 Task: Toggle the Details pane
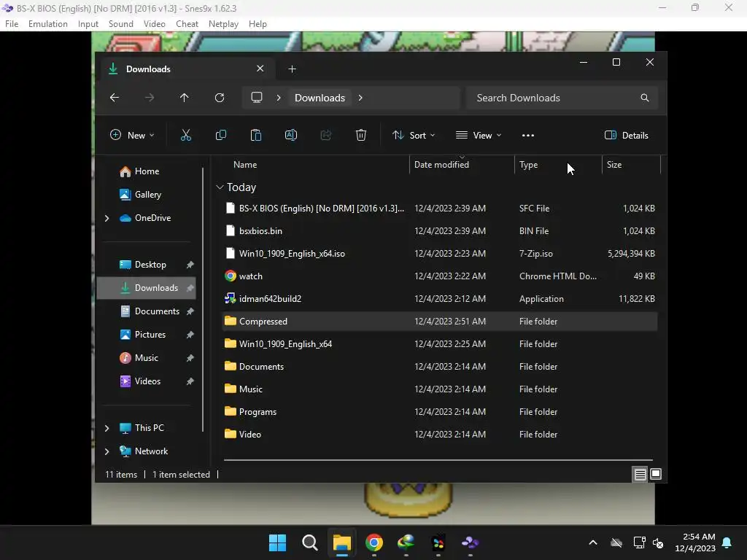point(626,135)
